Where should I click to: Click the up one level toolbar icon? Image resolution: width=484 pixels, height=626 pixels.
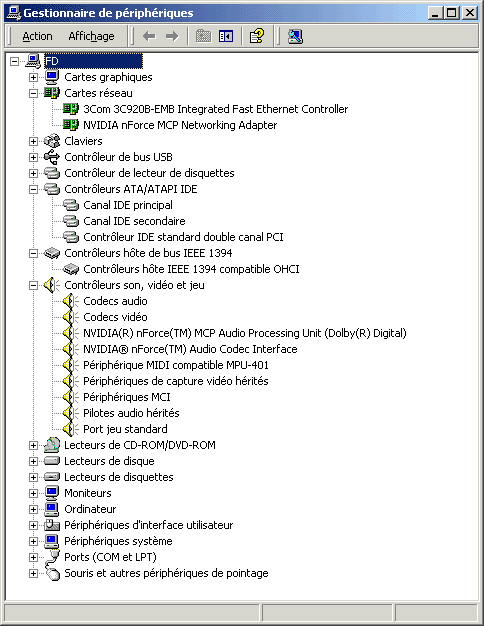click(203, 36)
